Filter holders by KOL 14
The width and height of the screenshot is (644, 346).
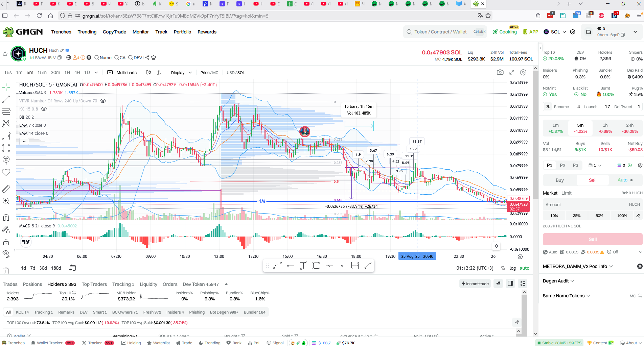tap(22, 312)
